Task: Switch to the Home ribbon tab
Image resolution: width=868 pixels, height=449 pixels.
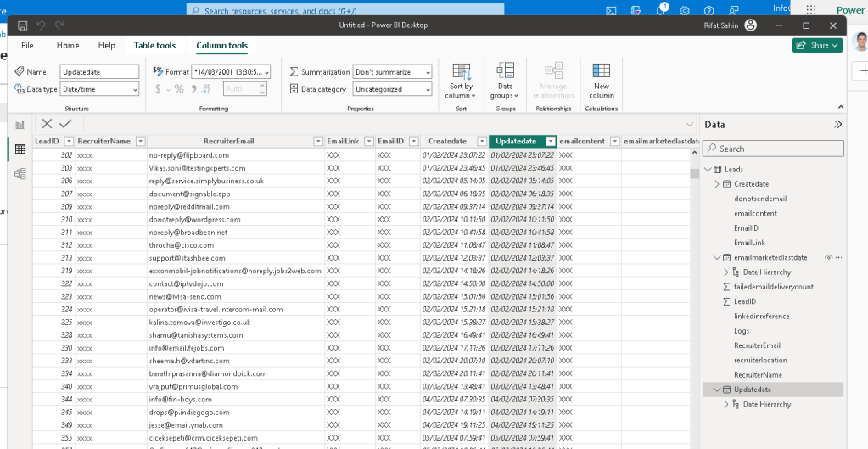Action: (68, 45)
